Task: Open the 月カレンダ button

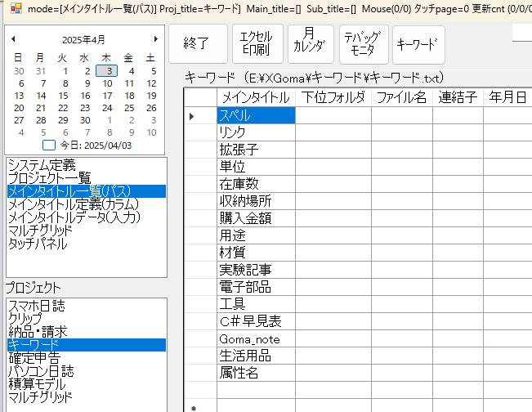Action: coord(309,44)
